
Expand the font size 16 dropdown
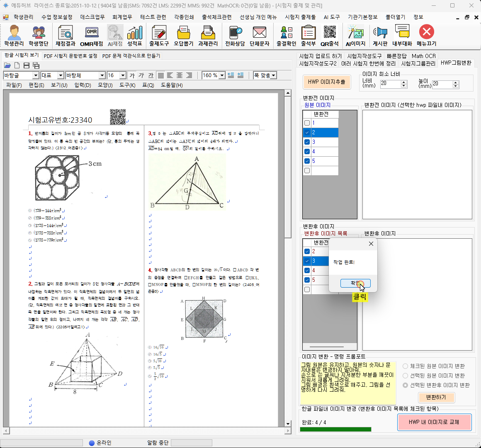tap(123, 75)
